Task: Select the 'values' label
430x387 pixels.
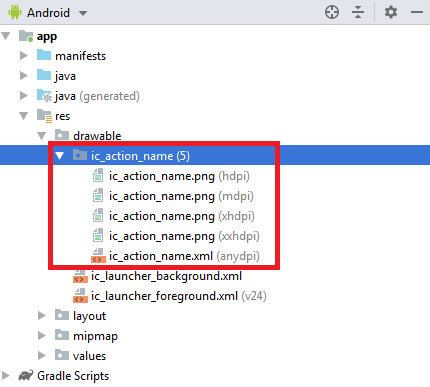Action: [x=89, y=356]
